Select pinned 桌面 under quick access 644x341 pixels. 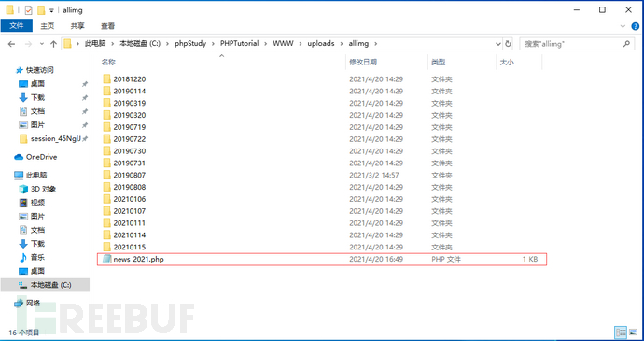(37, 84)
